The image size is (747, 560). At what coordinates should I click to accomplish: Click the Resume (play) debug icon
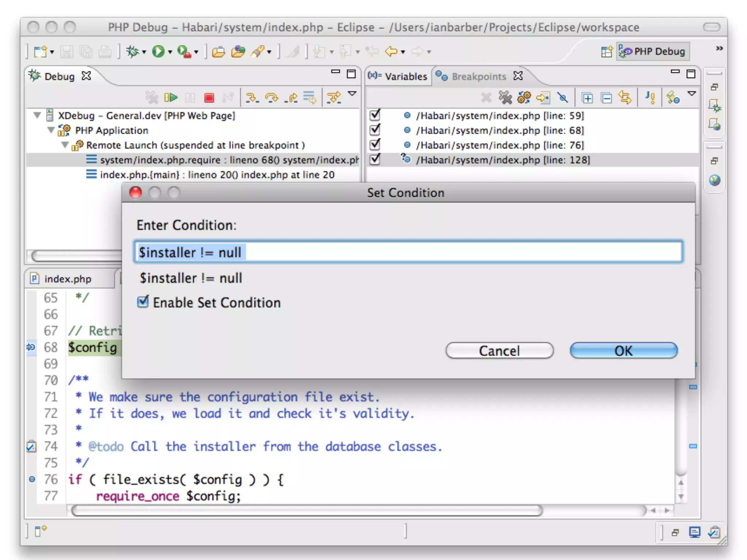(171, 98)
